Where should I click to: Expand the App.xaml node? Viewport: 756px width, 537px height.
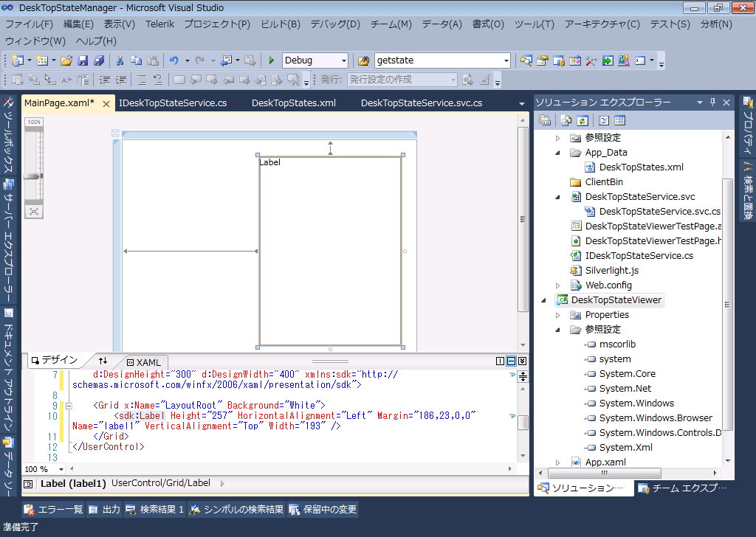[558, 462]
